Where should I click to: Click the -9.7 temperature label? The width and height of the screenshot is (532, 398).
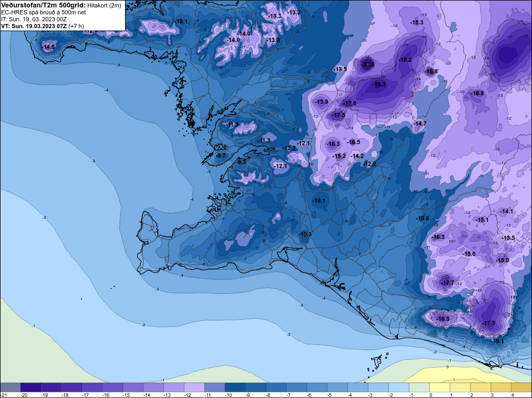tap(220, 155)
